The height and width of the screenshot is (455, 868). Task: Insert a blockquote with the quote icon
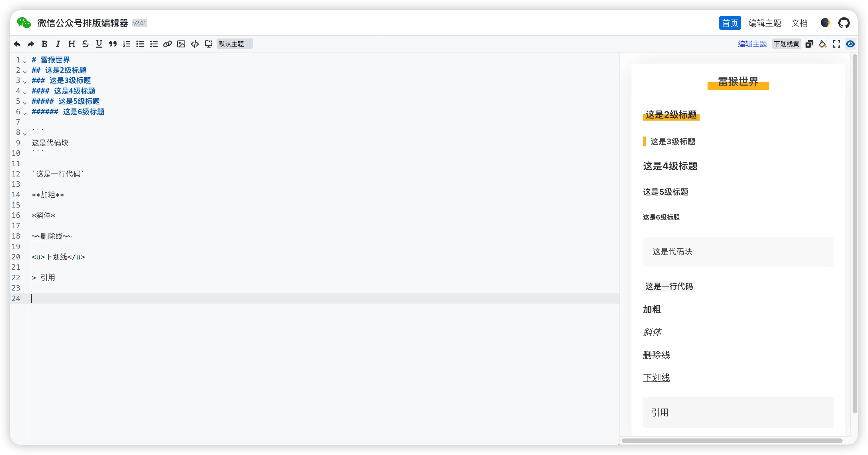coord(113,44)
